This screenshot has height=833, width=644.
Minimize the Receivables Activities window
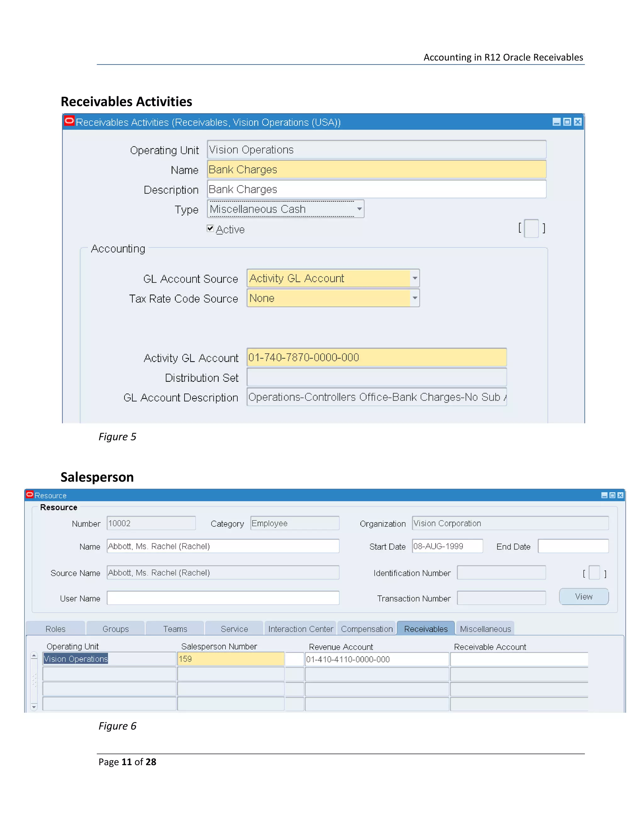pos(556,122)
